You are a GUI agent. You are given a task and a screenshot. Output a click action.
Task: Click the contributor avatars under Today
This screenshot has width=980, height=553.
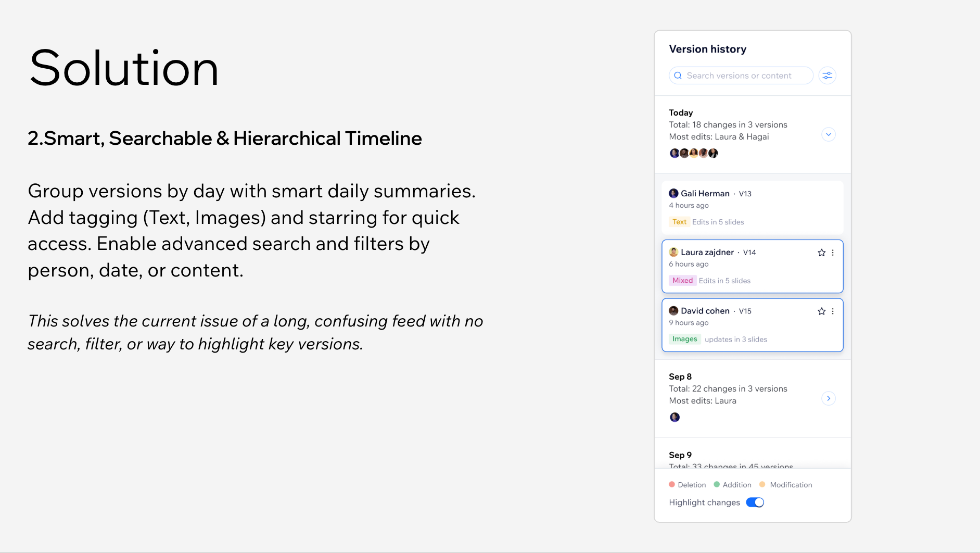[x=693, y=153]
